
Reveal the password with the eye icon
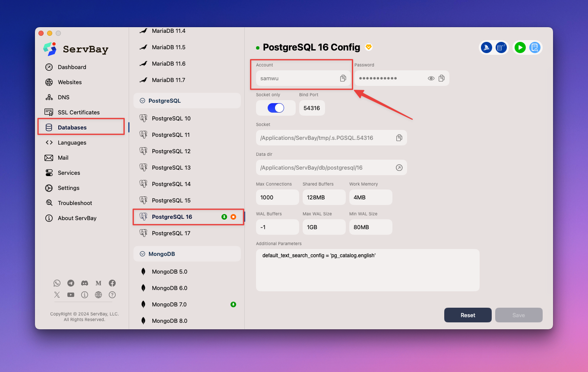click(x=431, y=78)
